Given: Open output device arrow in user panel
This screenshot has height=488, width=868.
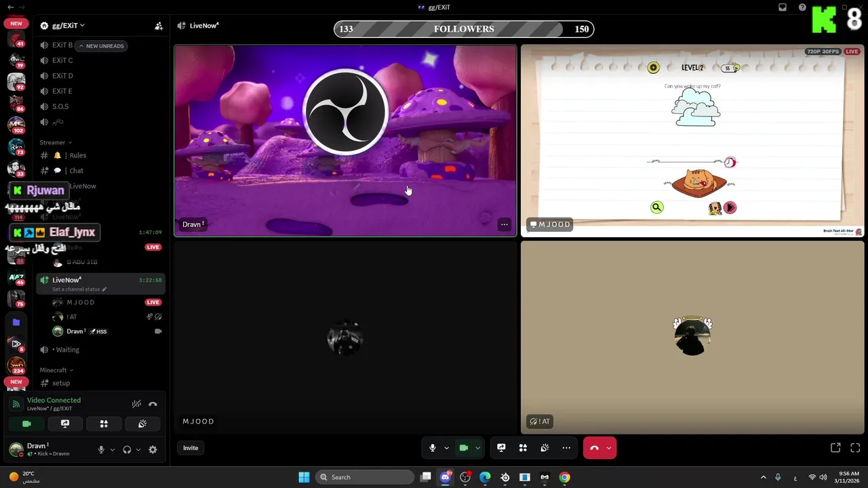Looking at the screenshot, I should (x=138, y=449).
